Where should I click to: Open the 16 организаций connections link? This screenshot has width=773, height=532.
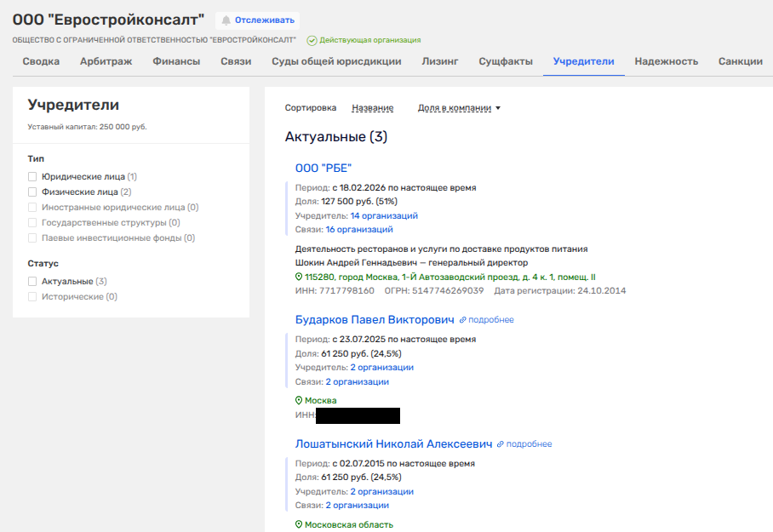tap(359, 230)
